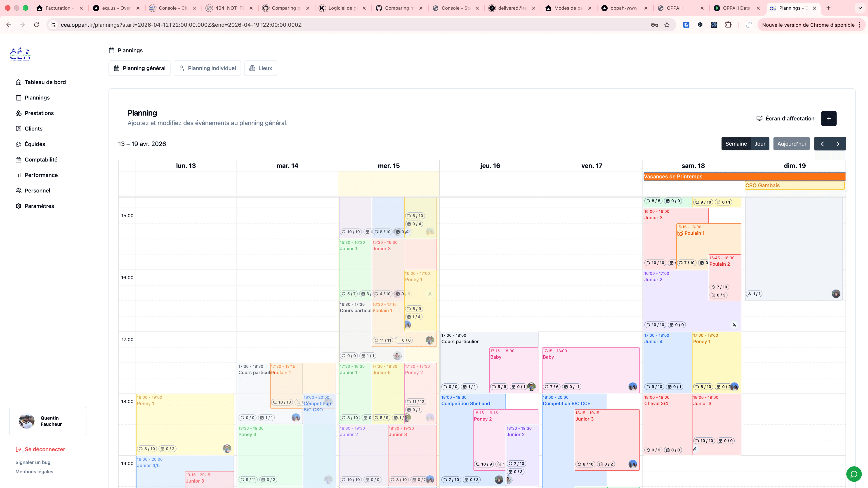Select the Lieux tab

point(260,68)
